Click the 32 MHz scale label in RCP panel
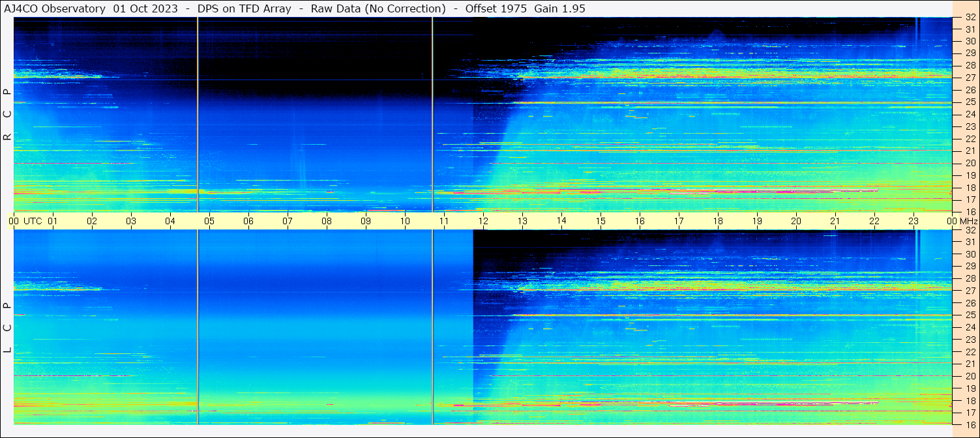The image size is (980, 438). [x=970, y=17]
